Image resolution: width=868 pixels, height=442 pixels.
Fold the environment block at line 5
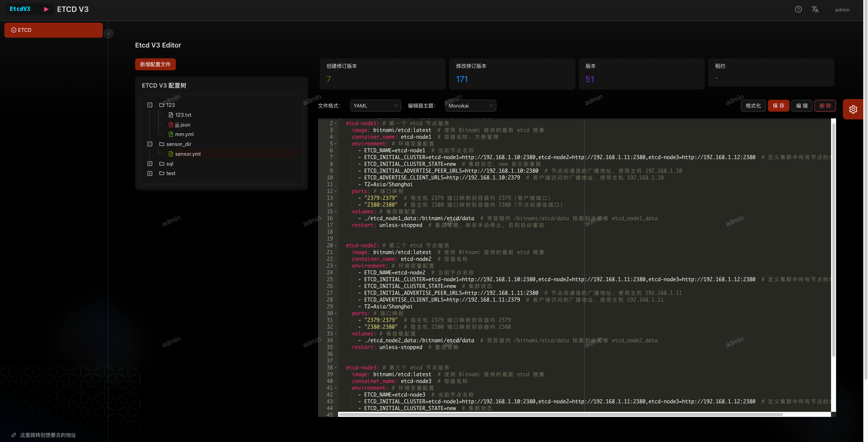(x=336, y=144)
